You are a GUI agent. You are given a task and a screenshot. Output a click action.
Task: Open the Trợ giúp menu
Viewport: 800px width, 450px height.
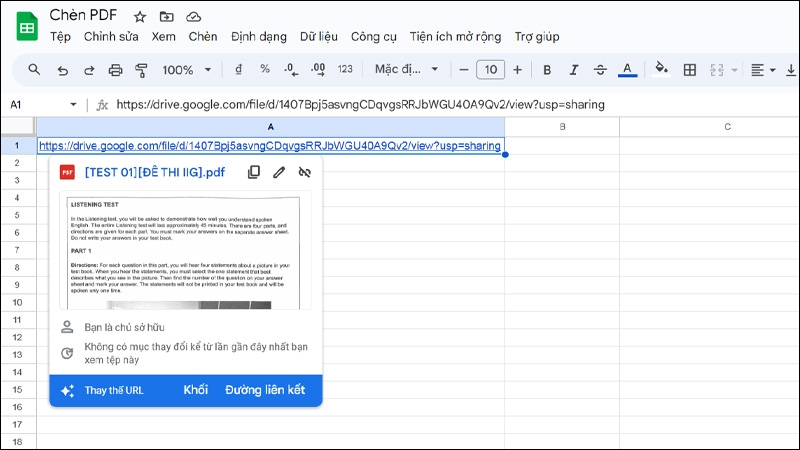click(x=537, y=37)
